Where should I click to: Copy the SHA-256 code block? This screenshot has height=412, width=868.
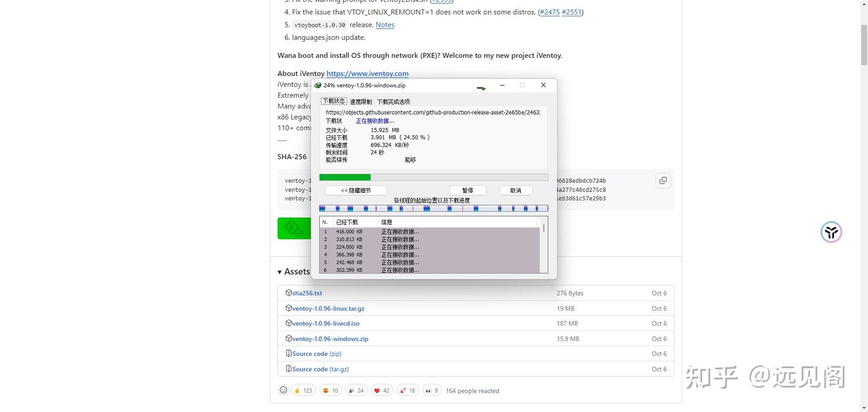663,180
